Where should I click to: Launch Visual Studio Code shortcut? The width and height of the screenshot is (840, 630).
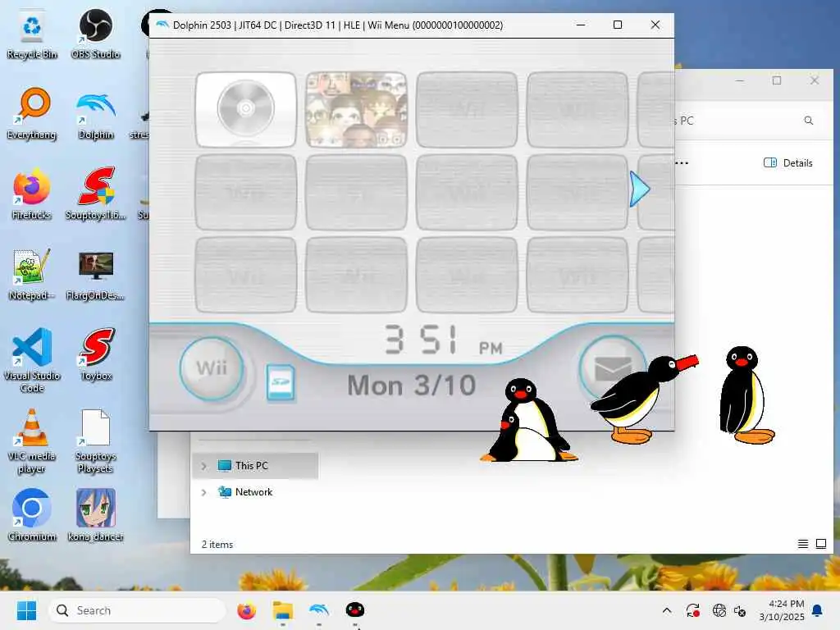(32, 361)
